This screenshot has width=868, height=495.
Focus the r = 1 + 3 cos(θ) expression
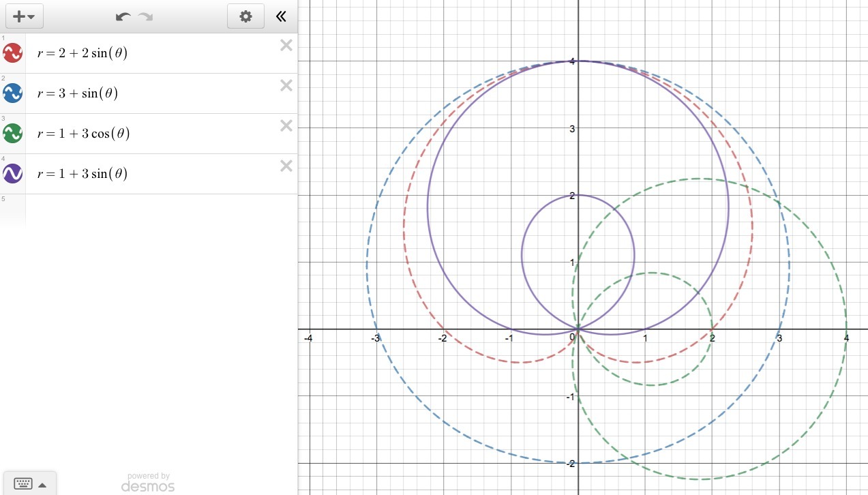click(84, 134)
